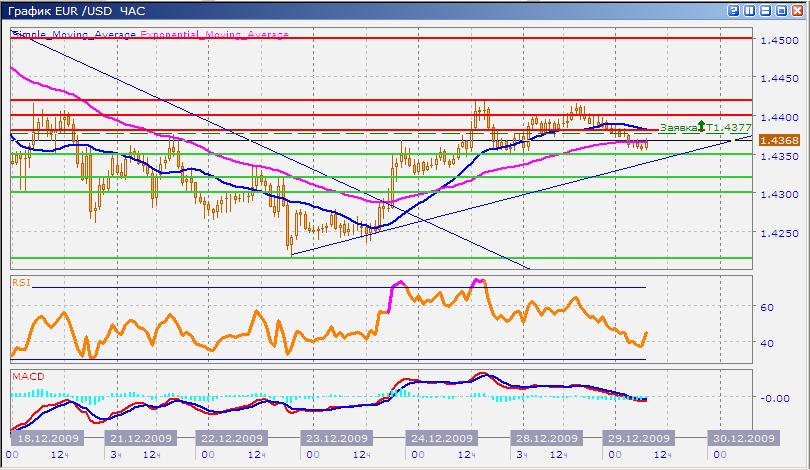Click the MACD panel label
The width and height of the screenshot is (810, 470).
click(26, 377)
